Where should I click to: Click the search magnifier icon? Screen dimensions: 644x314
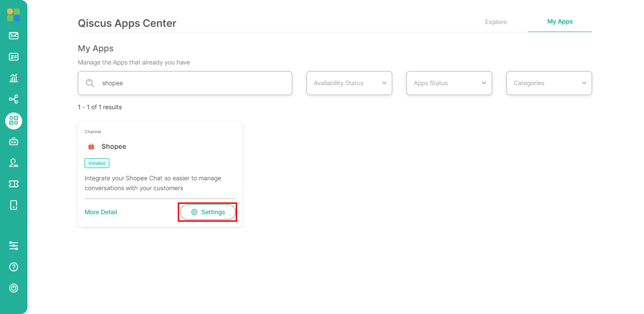(90, 83)
